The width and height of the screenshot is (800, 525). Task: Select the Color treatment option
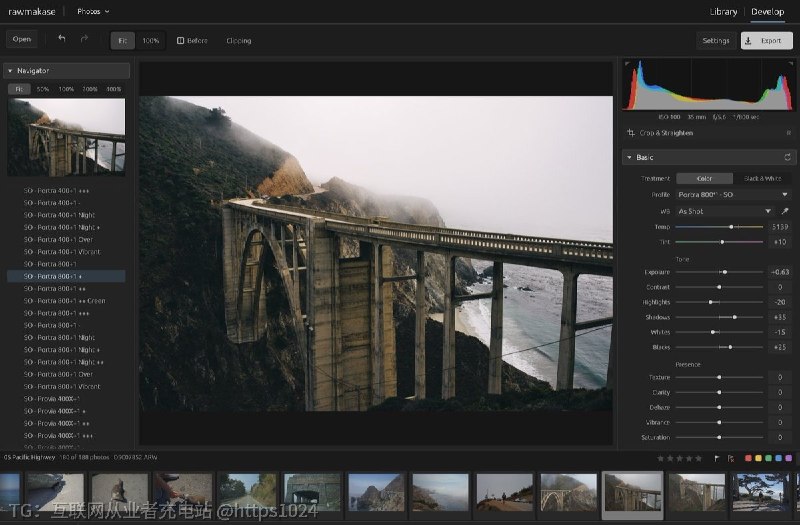pyautogui.click(x=704, y=179)
